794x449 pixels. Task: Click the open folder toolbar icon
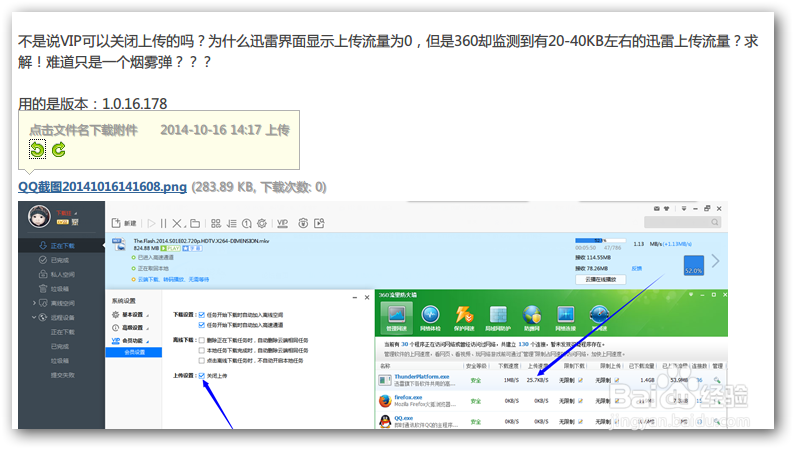[x=195, y=223]
